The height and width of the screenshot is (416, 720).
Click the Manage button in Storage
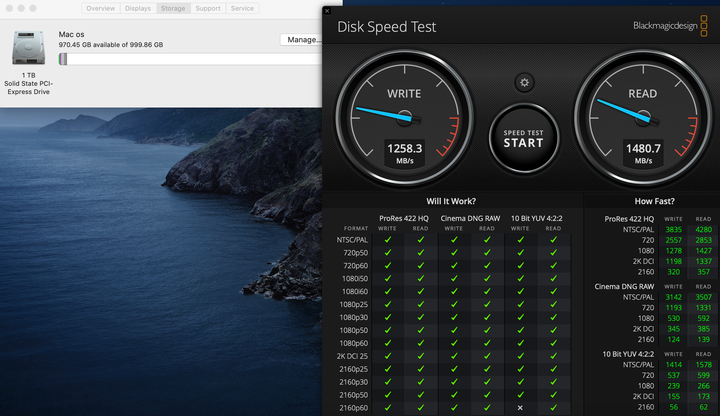pos(301,39)
